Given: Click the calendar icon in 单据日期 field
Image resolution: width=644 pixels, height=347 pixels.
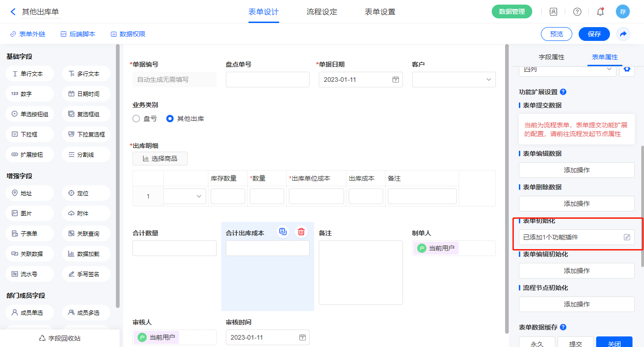Looking at the screenshot, I should pyautogui.click(x=395, y=80).
